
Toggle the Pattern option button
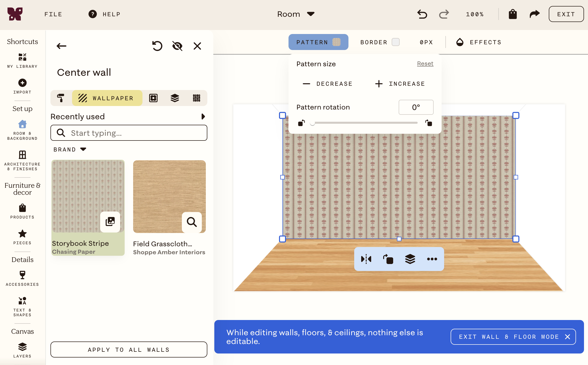coord(318,42)
